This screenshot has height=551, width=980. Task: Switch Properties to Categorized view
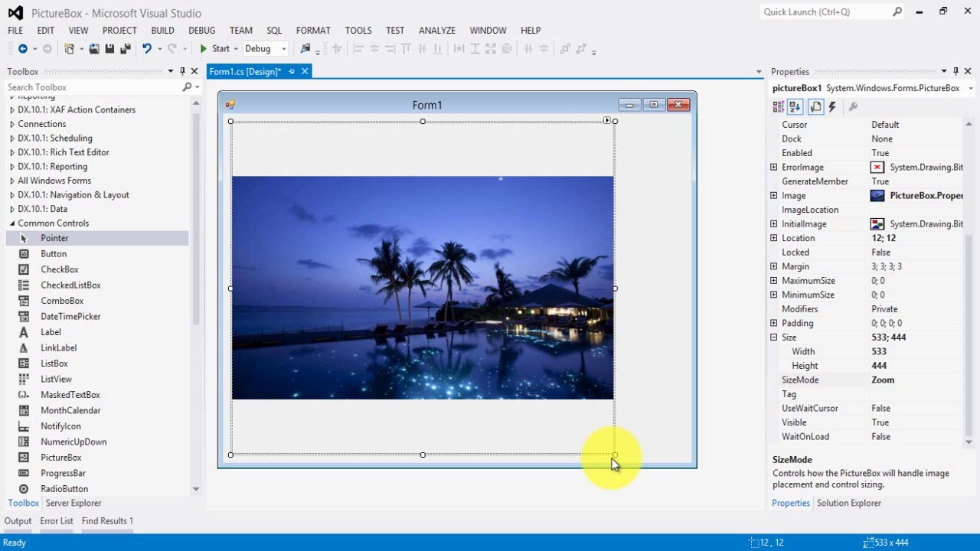(x=779, y=107)
